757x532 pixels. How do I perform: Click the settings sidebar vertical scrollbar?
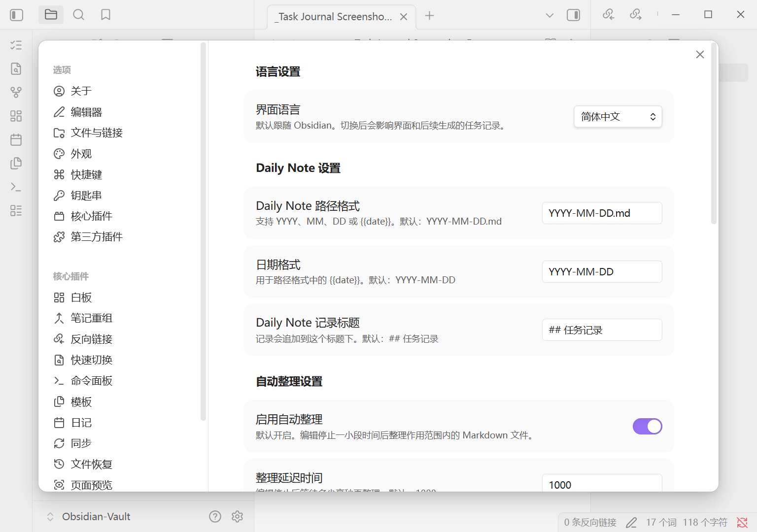203,232
